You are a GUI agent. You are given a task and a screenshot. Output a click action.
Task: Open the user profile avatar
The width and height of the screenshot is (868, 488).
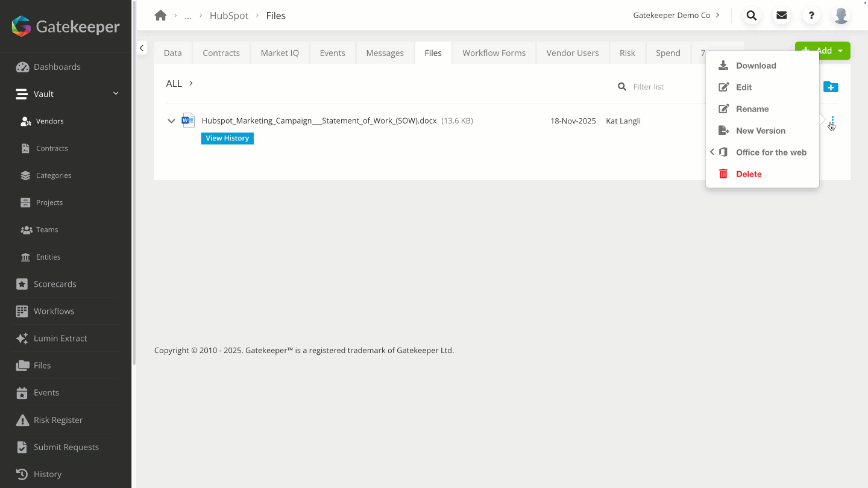click(841, 16)
